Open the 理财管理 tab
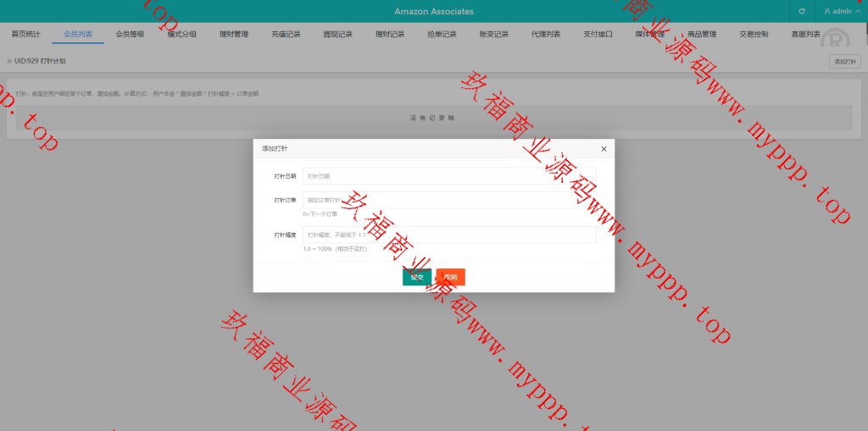Viewport: 868px width, 431px height. pos(234,35)
